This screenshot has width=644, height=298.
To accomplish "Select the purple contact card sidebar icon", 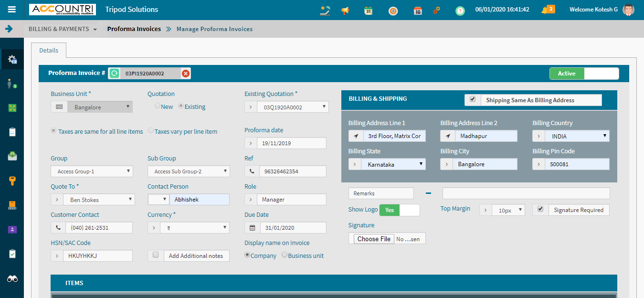I will point(12,230).
